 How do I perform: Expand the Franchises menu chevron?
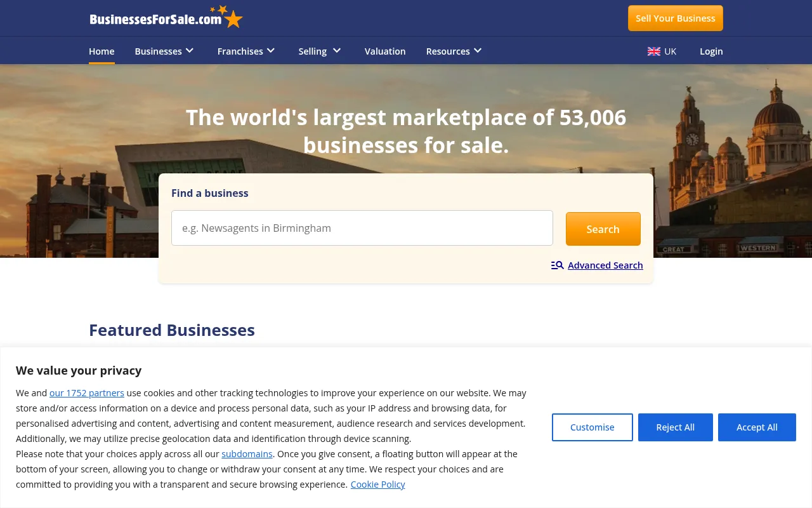271,51
